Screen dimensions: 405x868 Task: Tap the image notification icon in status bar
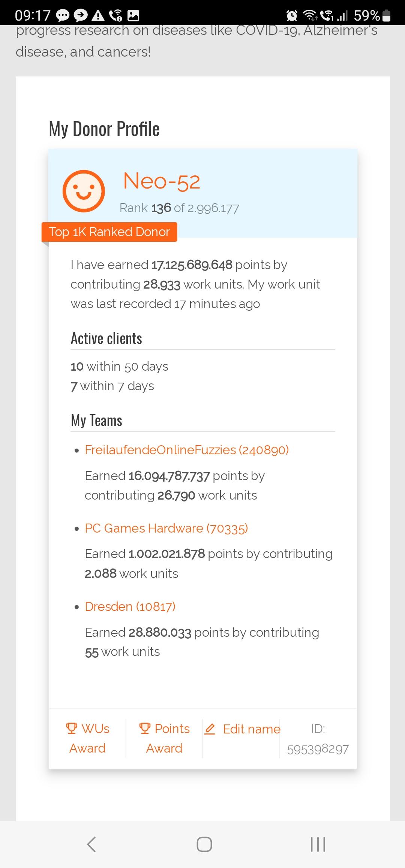point(133,15)
